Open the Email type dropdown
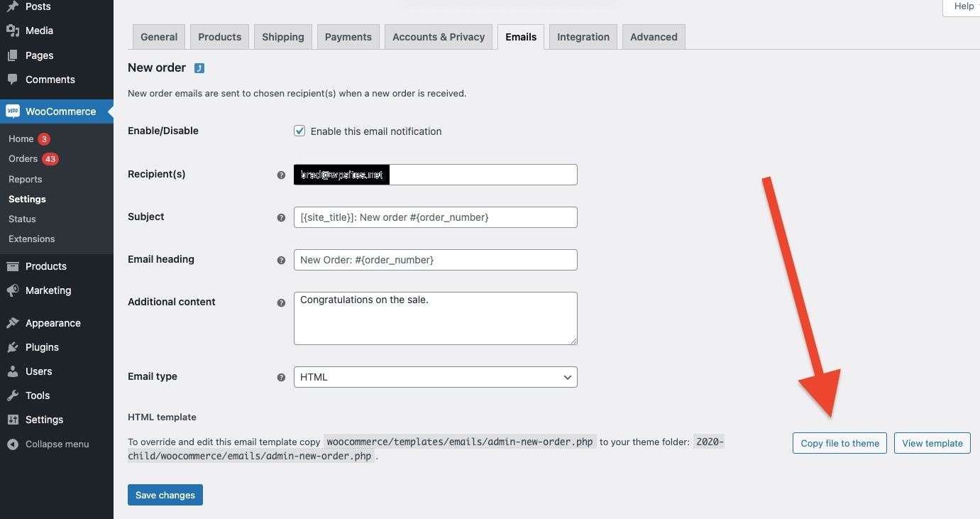980x519 pixels. pyautogui.click(x=435, y=377)
